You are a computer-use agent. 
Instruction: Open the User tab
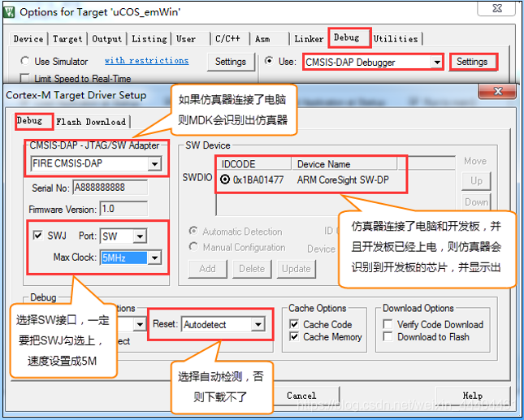186,39
